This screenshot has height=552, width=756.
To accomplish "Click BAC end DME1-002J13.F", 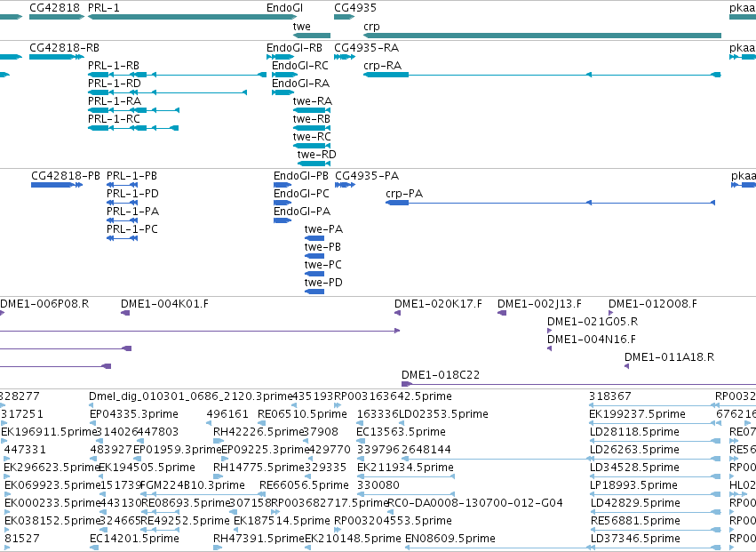I will coord(539,304).
